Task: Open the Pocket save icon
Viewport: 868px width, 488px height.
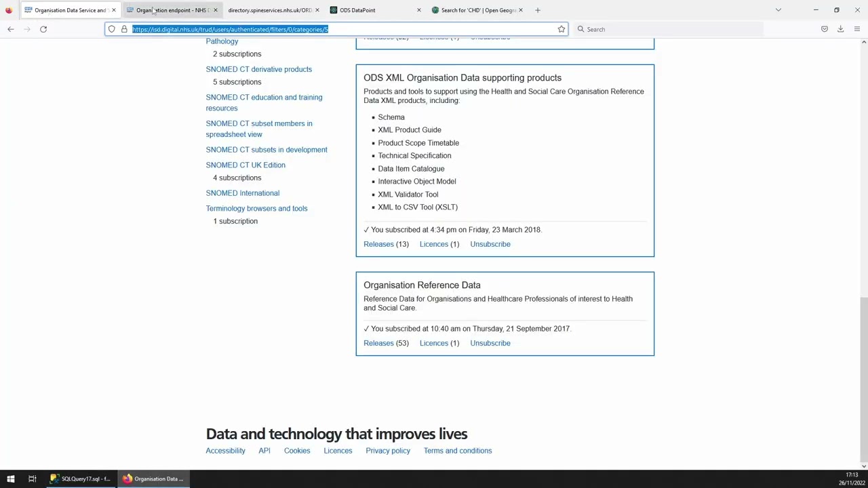Action: click(825, 29)
